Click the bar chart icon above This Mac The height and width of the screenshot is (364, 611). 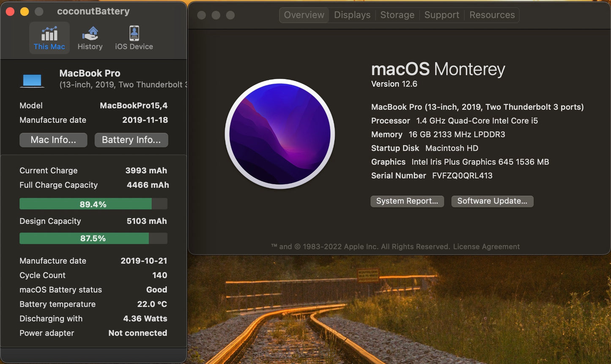49,33
